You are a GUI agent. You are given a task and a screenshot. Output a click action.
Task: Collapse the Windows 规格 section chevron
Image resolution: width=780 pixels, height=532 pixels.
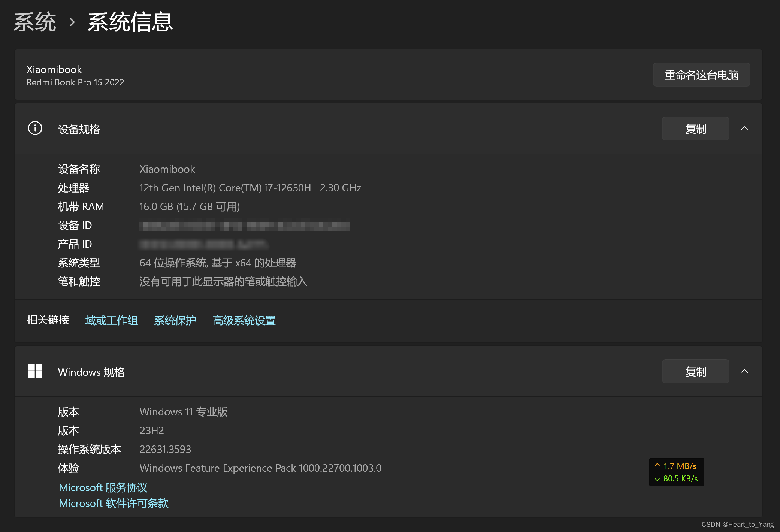(x=744, y=371)
